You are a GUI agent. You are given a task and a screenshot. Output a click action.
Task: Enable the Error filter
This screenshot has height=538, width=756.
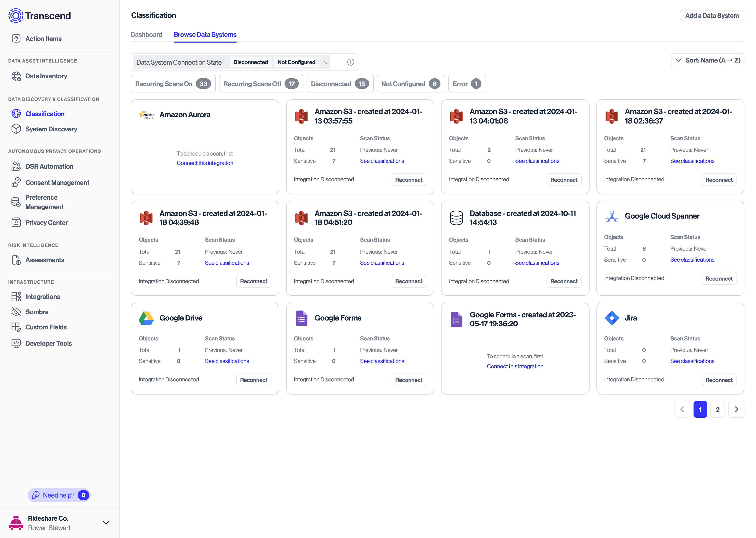[467, 84]
